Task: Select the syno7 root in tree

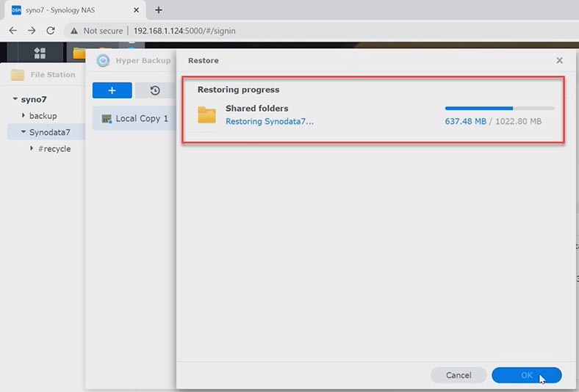Action: (x=34, y=99)
